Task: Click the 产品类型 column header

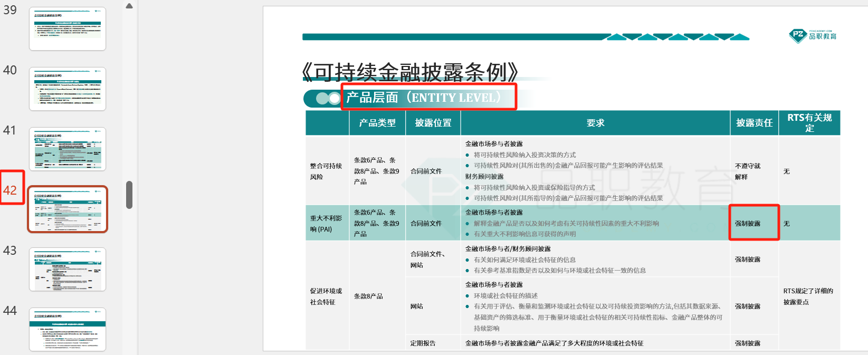Action: click(x=377, y=123)
